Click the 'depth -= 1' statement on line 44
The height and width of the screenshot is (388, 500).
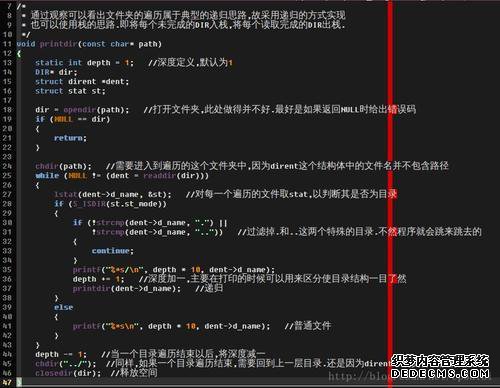coord(61,354)
